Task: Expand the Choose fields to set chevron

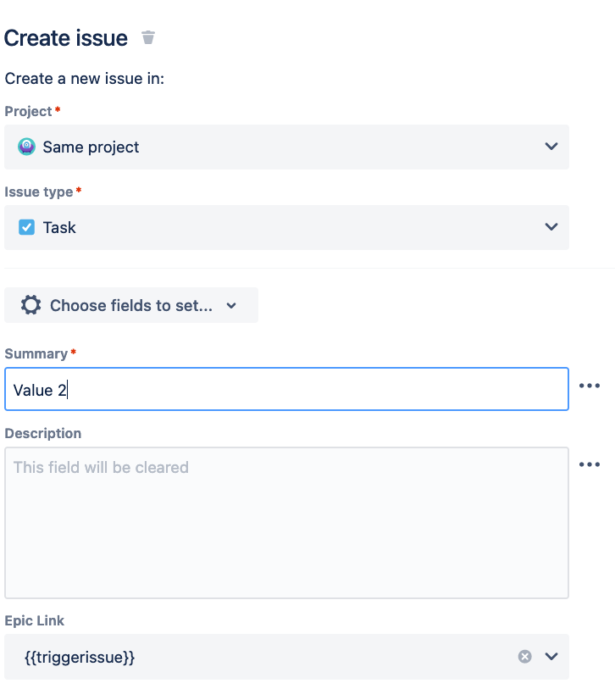Action: pyautogui.click(x=231, y=306)
